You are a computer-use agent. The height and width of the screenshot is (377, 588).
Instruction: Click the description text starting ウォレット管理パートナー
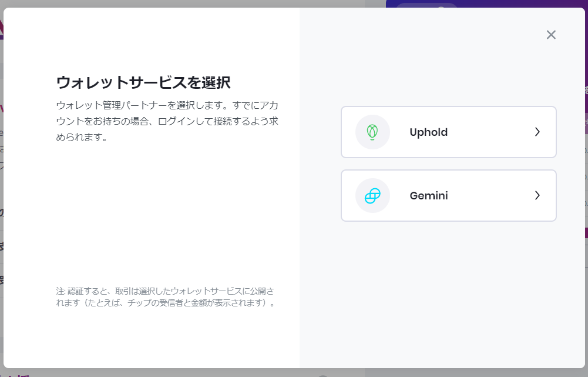(167, 121)
